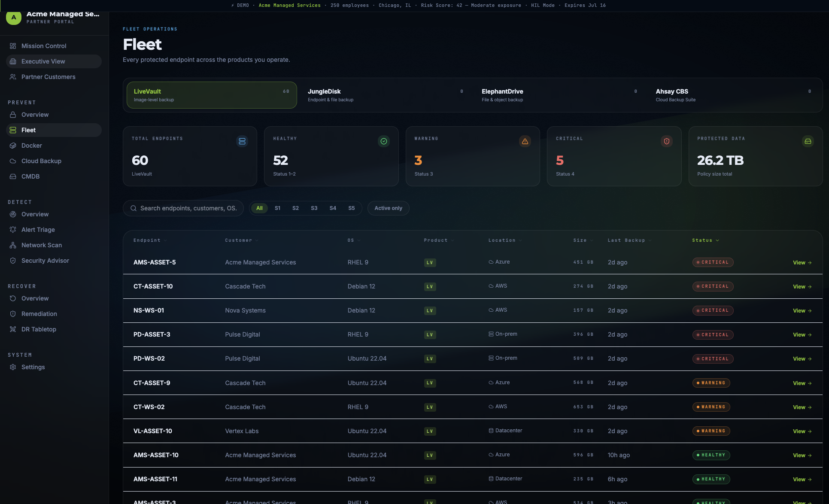Switch to the ElephantDrive tab

pyautogui.click(x=559, y=95)
